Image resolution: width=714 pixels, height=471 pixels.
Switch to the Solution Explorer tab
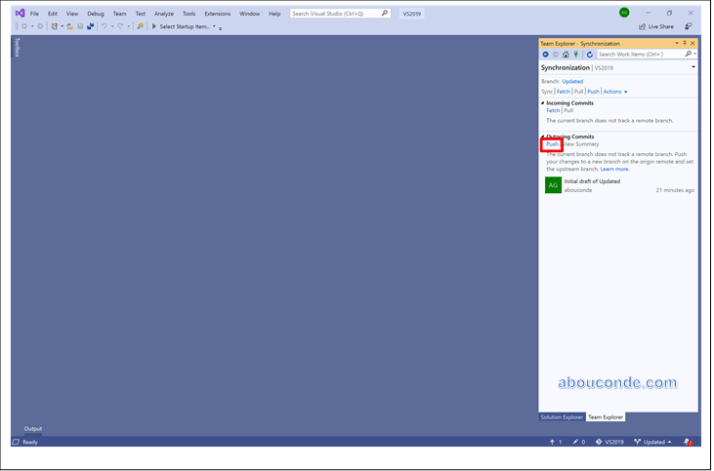[x=561, y=416]
